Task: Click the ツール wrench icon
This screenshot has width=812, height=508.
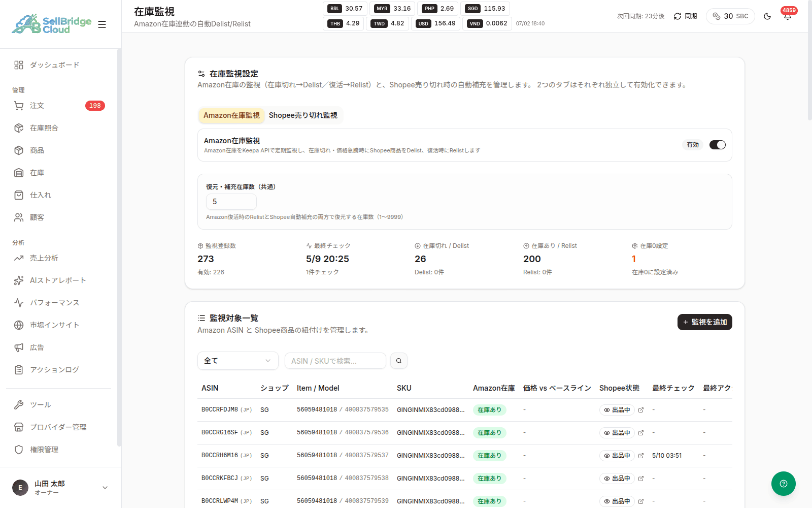Action: point(19,405)
